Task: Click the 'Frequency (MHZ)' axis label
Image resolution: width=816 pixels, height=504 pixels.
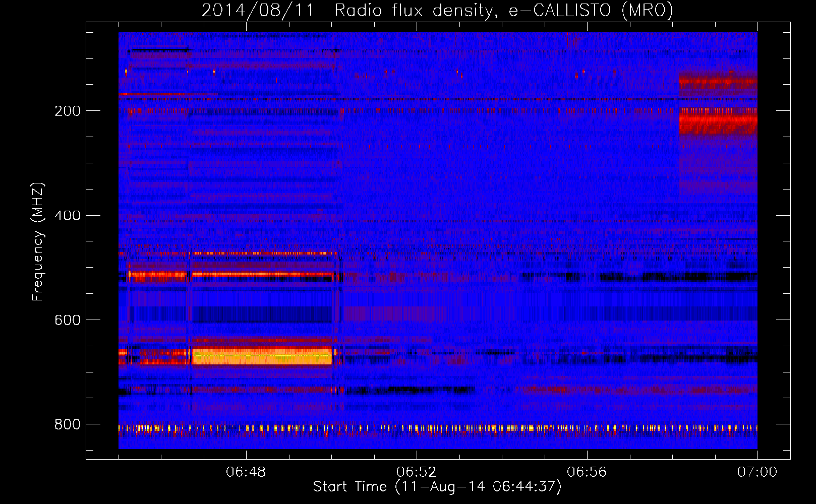Action: pos(37,242)
